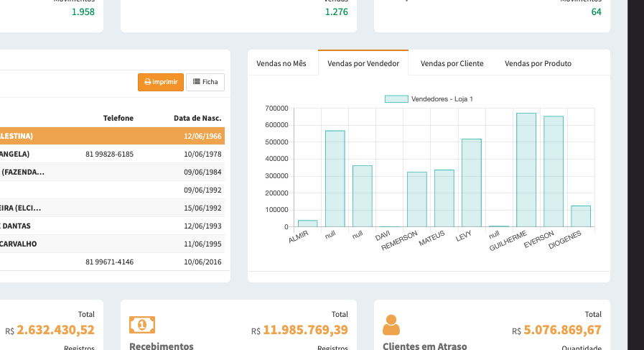
Task: Toggle the Vendedores - Loja 1 legend swatch
Action: [x=396, y=98]
